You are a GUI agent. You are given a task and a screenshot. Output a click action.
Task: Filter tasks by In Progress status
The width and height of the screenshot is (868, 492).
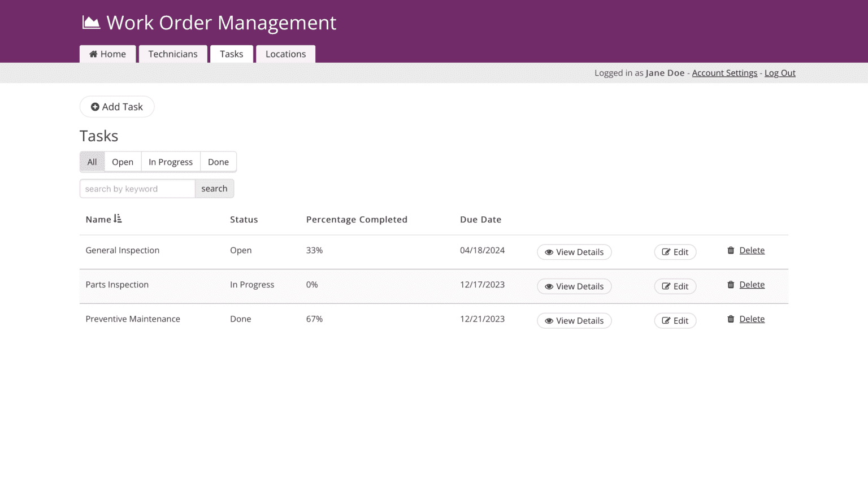[x=171, y=162]
